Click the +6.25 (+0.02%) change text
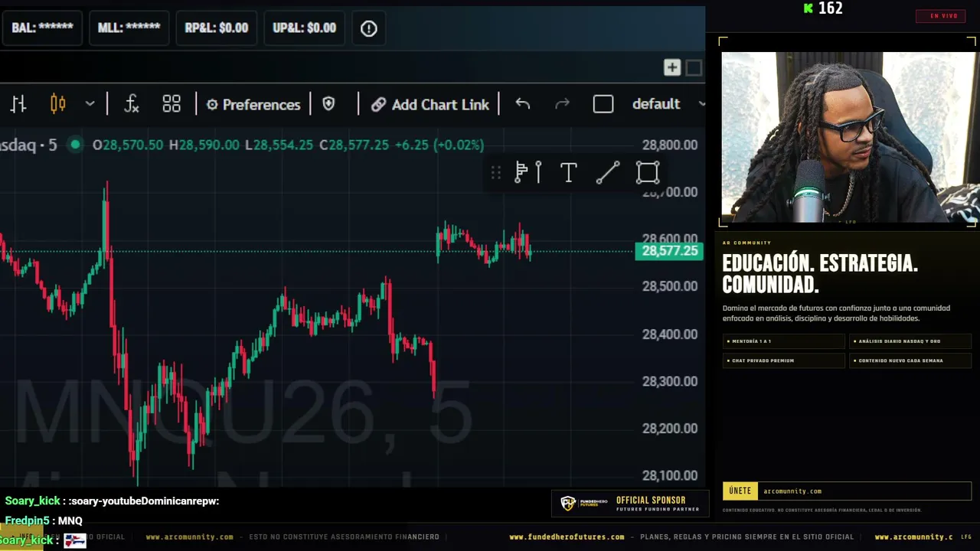Viewport: 980px width, 551px height. tap(439, 145)
